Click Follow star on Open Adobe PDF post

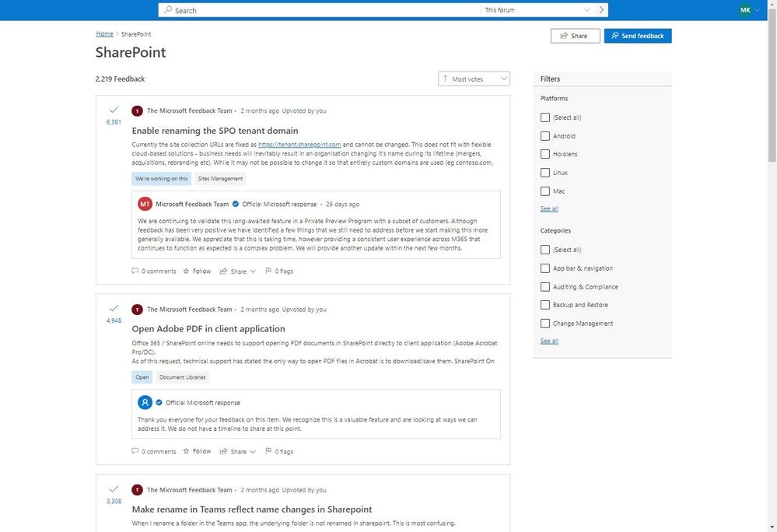pos(187,451)
